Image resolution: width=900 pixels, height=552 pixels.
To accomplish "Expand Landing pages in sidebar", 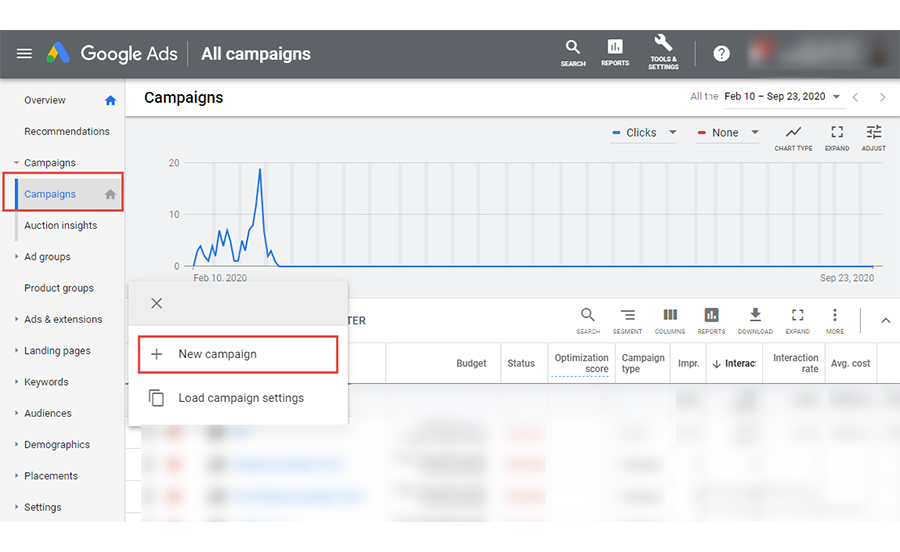I will pyautogui.click(x=17, y=350).
